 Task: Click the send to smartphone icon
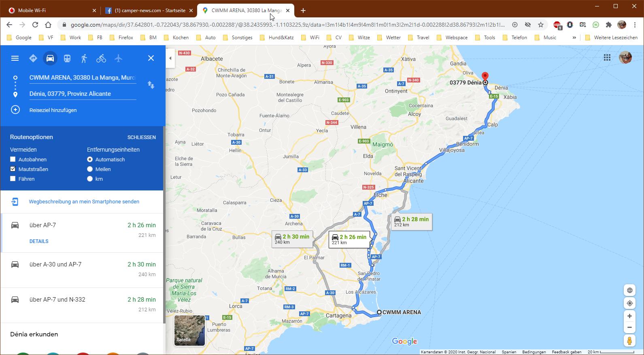(x=15, y=201)
